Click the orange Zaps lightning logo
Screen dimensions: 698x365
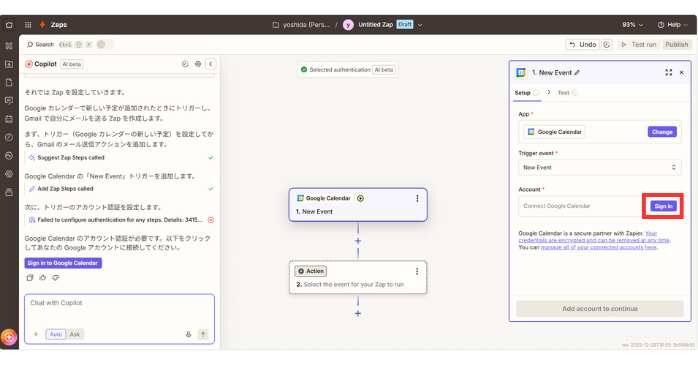(x=42, y=24)
